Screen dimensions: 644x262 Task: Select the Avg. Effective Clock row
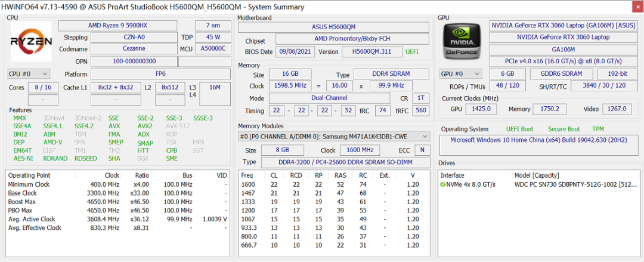pyautogui.click(x=117, y=227)
